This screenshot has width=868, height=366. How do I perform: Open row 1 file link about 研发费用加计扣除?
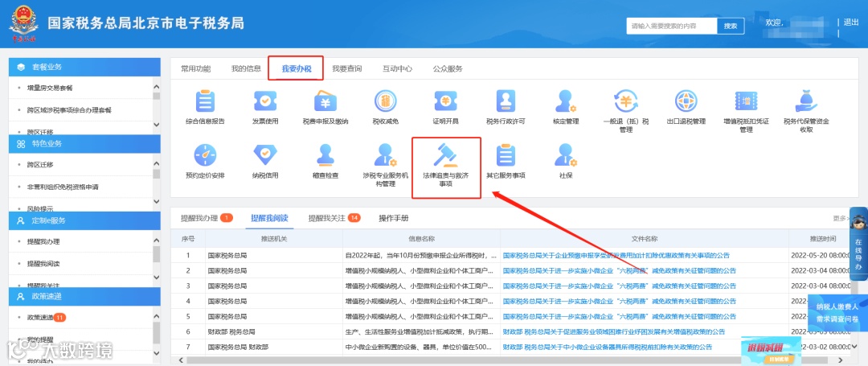coord(616,256)
